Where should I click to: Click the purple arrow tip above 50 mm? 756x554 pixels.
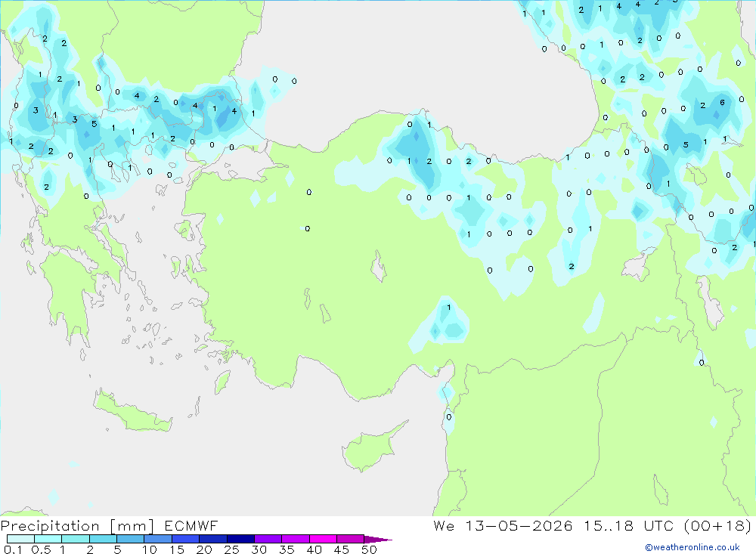377,540
